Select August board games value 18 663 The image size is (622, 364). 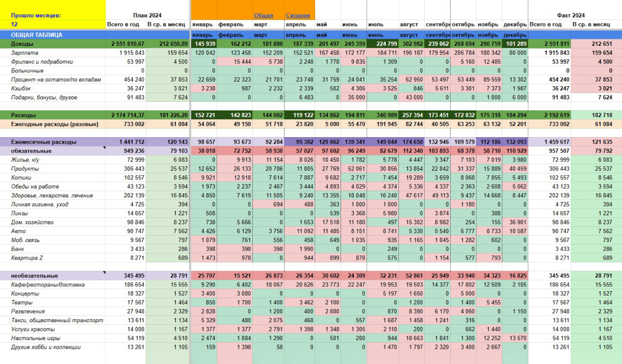click(413, 339)
